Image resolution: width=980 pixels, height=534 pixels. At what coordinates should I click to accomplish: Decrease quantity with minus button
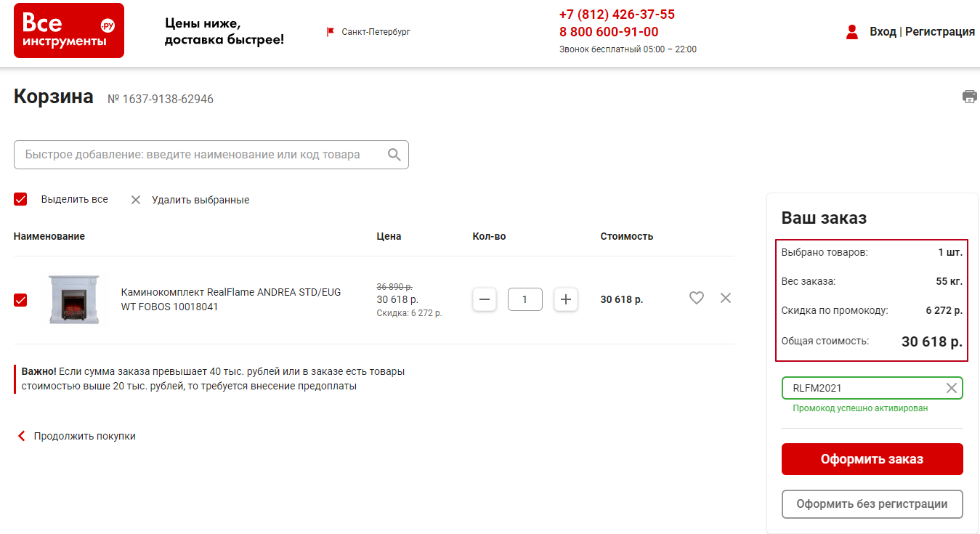click(x=485, y=299)
